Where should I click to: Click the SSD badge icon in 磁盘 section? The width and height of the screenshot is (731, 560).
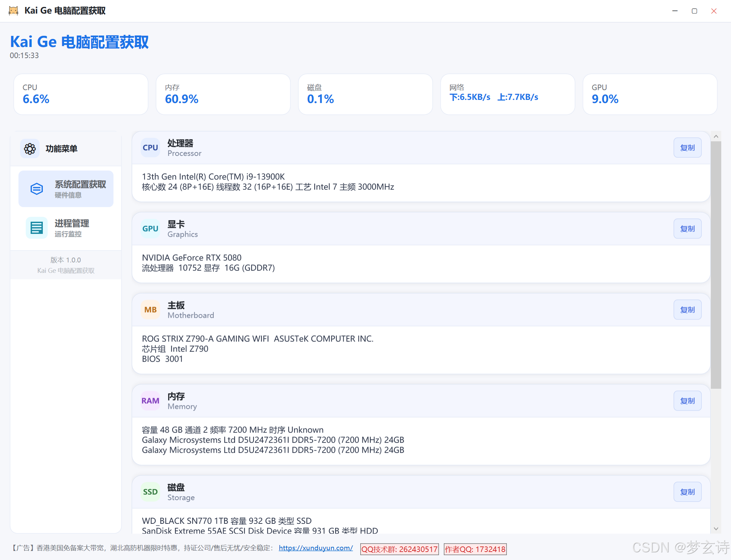(x=150, y=492)
